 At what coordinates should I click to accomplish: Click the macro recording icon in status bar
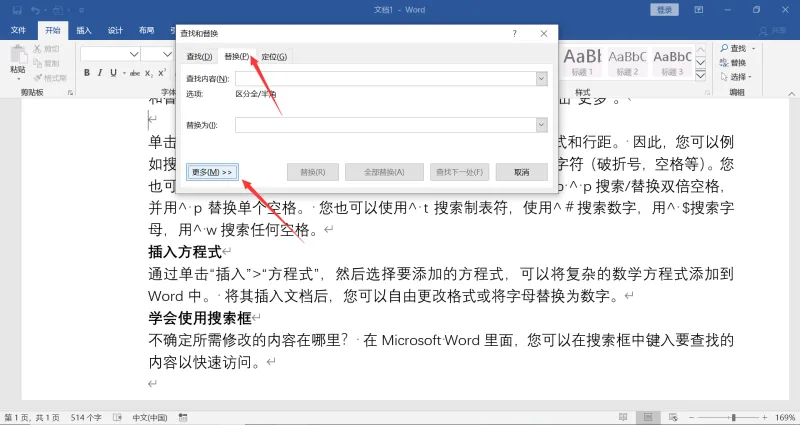click(x=183, y=417)
